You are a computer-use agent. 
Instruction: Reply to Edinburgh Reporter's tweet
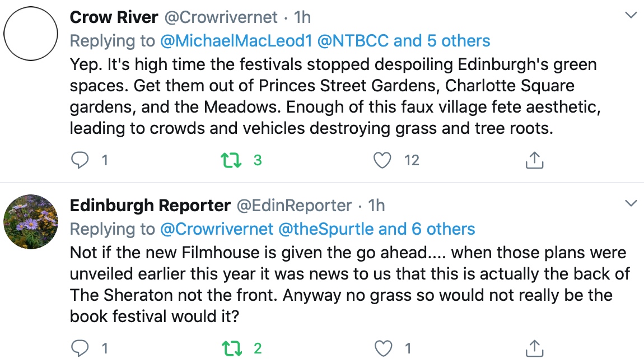pos(80,349)
